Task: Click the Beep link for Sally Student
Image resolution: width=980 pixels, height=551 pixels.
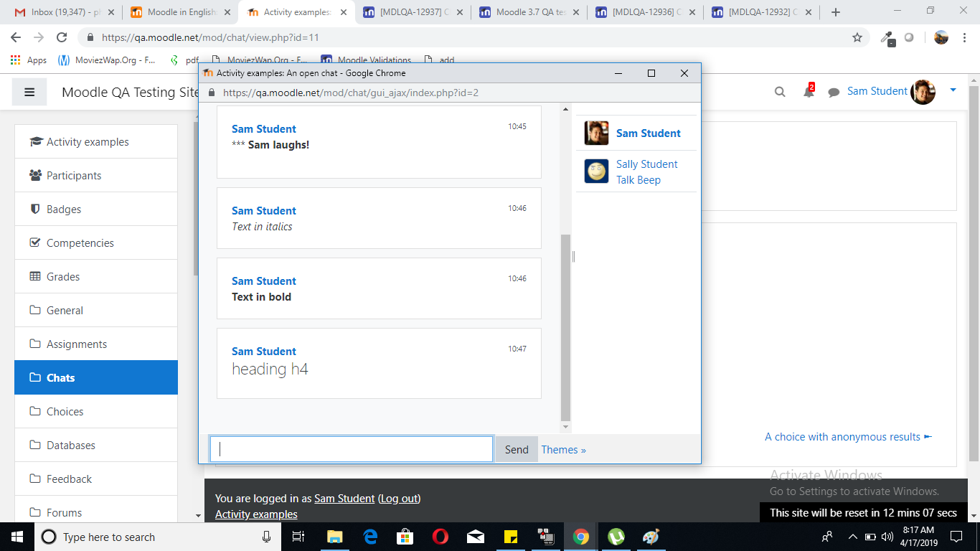Action: pyautogui.click(x=649, y=179)
